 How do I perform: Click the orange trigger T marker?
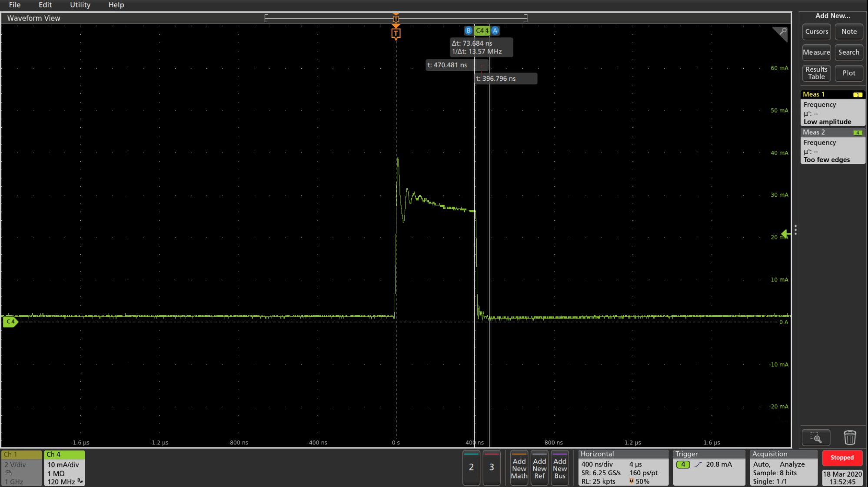pos(396,33)
